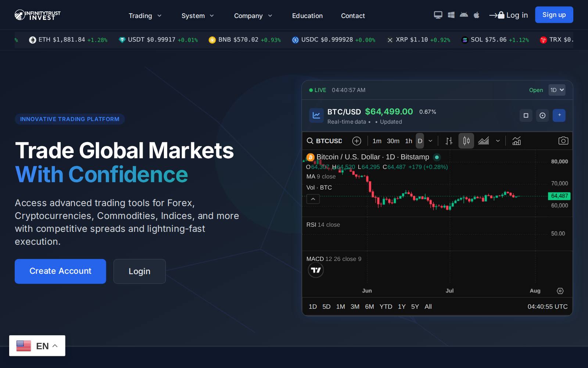
Task: Open the EN language selector
Action: coord(37,346)
